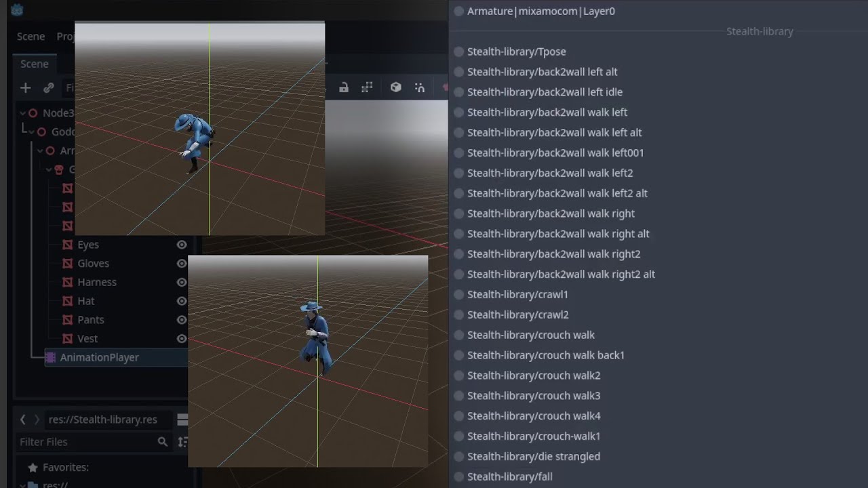Viewport: 868px width, 488px height.
Task: Select Stealth-library/back2wall walk right2 alt
Action: [561, 274]
